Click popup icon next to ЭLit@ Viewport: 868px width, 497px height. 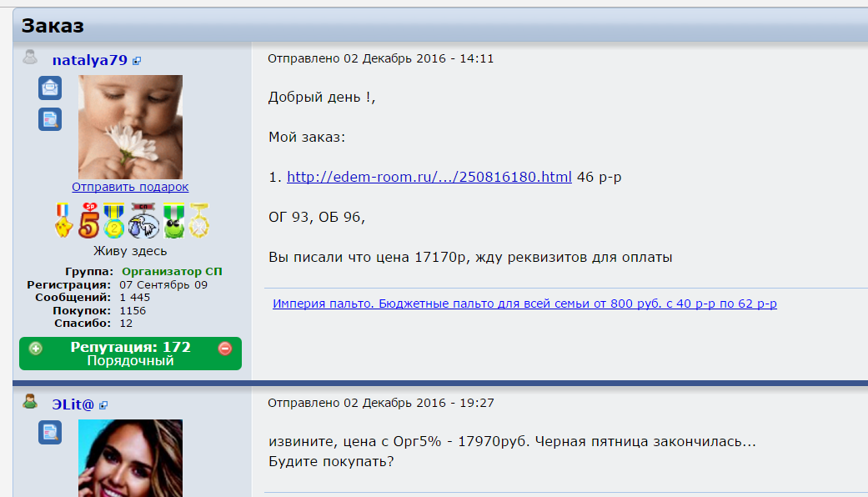[x=103, y=405]
